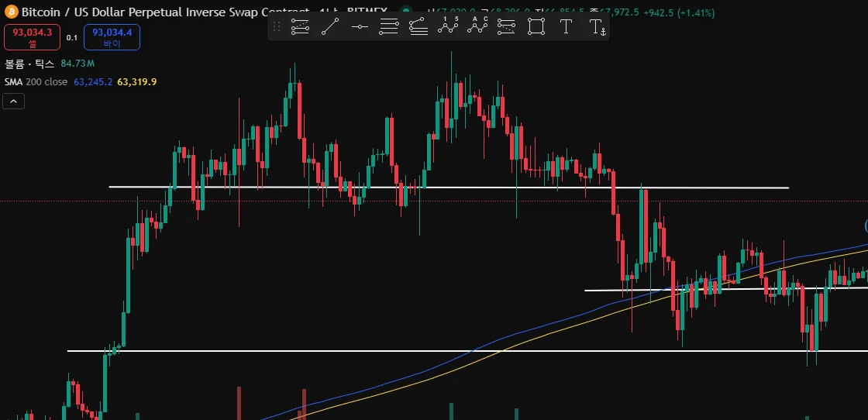Select the anchored text tool
Screen dimensions: 868x420
click(596, 26)
